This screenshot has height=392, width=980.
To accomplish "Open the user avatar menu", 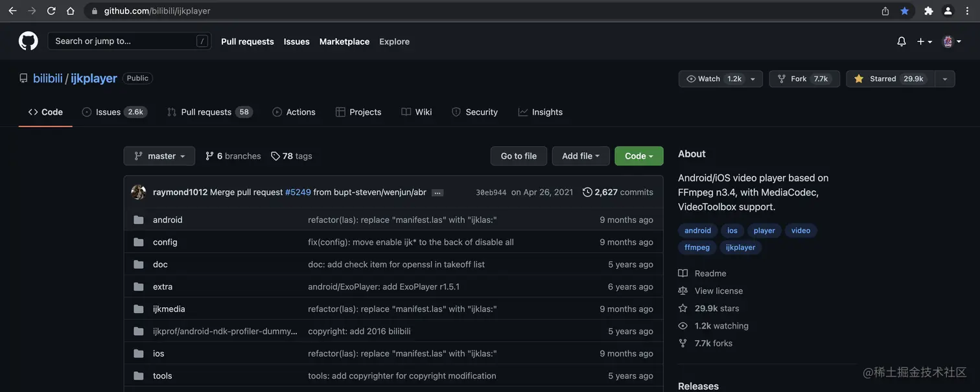I will pyautogui.click(x=951, y=41).
